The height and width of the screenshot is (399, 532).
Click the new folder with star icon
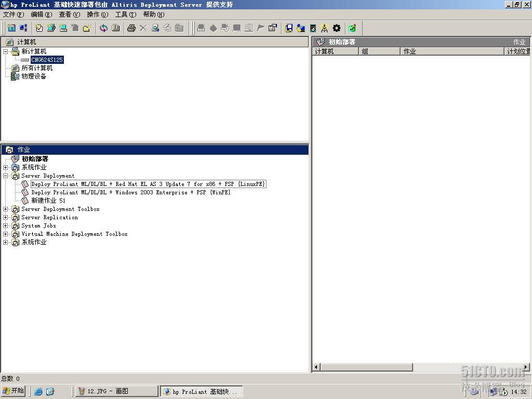click(x=87, y=28)
